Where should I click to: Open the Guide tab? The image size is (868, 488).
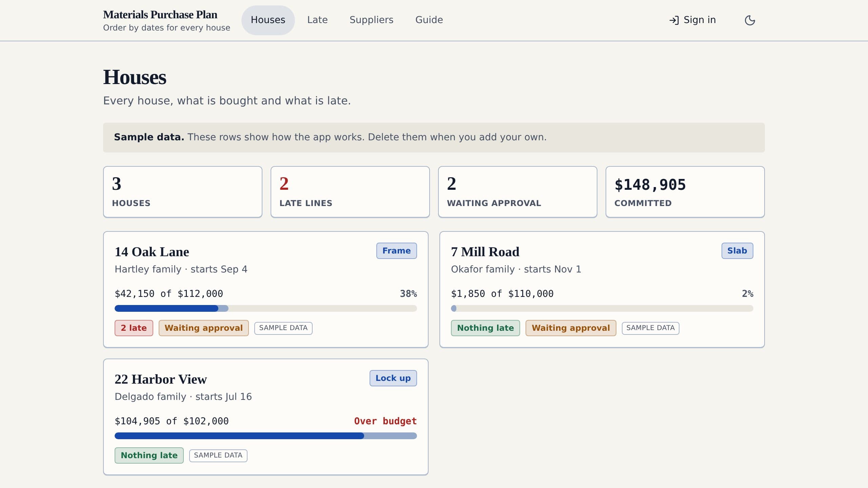pos(429,20)
